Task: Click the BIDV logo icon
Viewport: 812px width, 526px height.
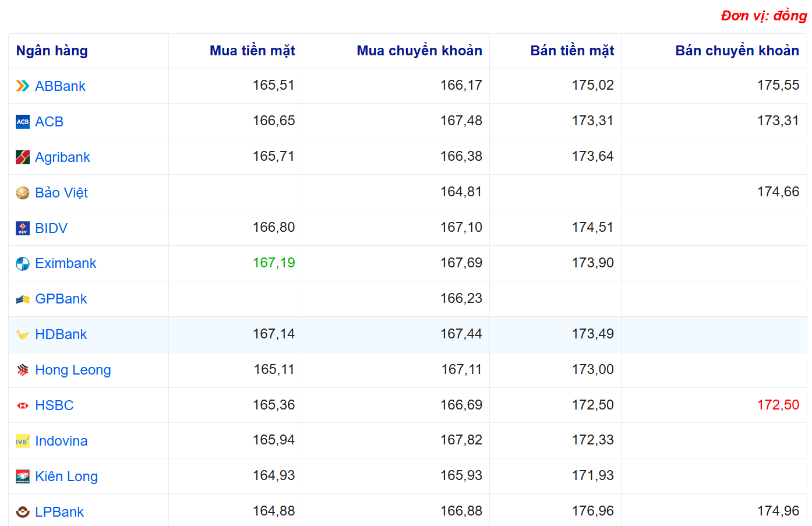Action: (x=22, y=228)
